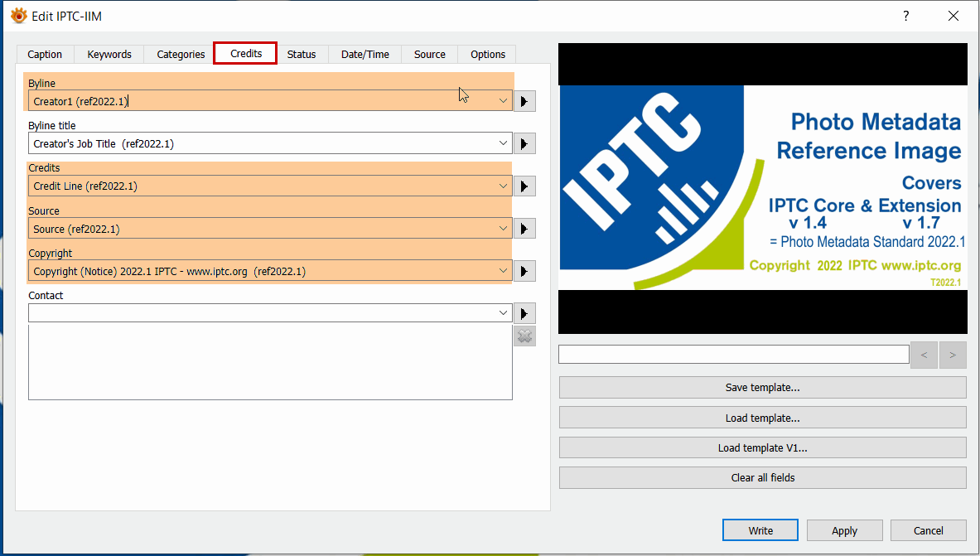980x556 pixels.
Task: Switch to the Categories tab
Action: (181, 55)
